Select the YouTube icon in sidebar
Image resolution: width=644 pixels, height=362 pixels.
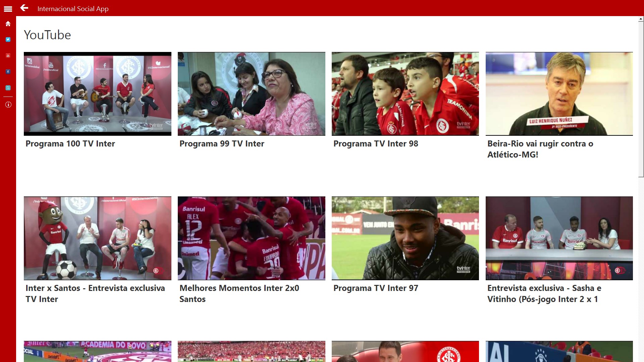(8, 56)
